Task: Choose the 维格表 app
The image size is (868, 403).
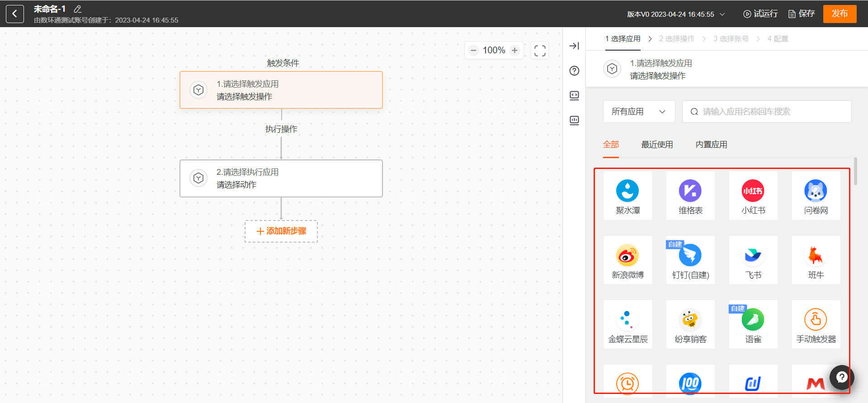Action: [x=690, y=196]
